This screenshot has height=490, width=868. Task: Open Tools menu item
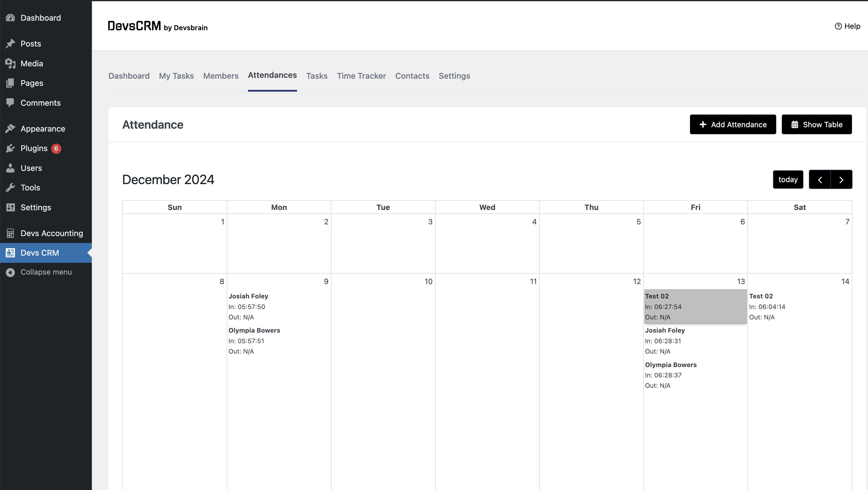point(46,188)
